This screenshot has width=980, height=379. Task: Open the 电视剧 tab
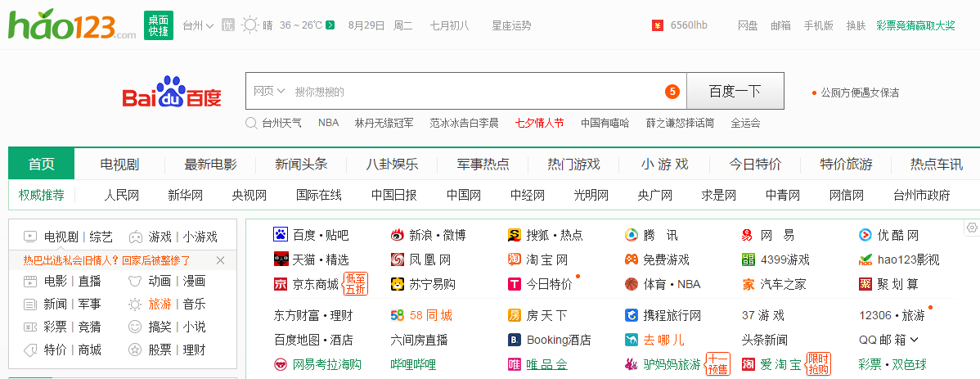tap(119, 165)
